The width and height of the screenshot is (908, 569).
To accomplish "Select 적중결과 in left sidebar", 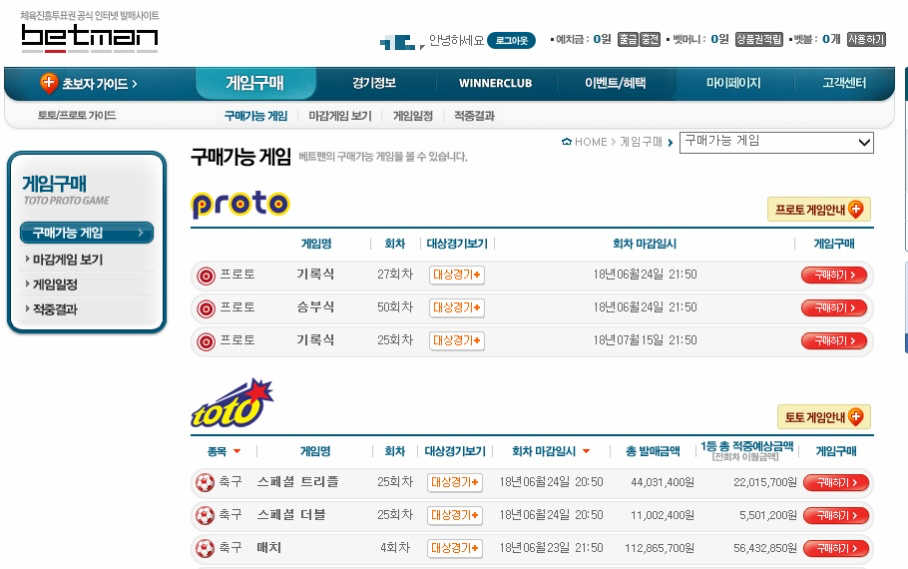I will tap(55, 310).
